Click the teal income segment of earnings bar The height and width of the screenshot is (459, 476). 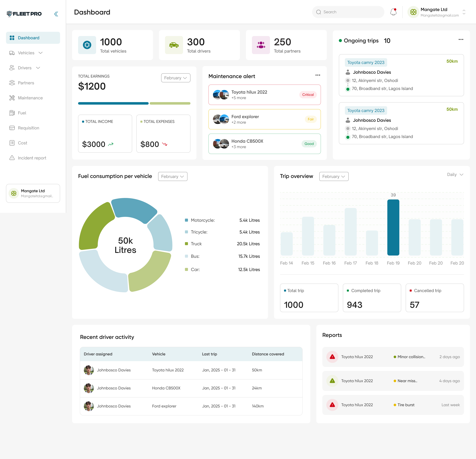pos(113,103)
